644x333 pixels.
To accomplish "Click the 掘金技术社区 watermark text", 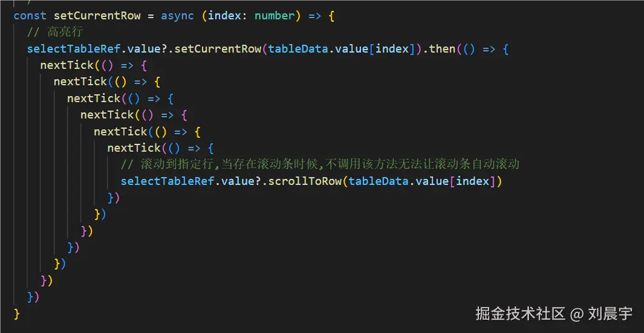I will [x=520, y=313].
